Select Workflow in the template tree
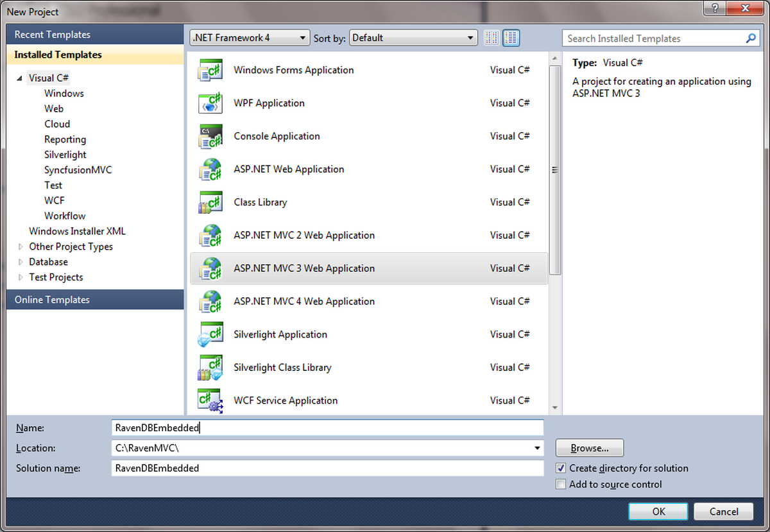 pyautogui.click(x=65, y=216)
